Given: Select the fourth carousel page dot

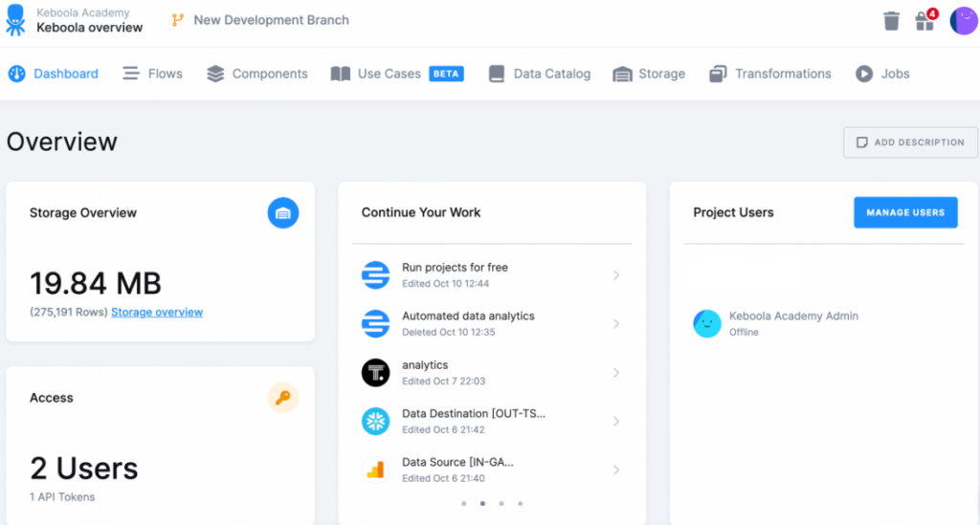Looking at the screenshot, I should (520, 503).
